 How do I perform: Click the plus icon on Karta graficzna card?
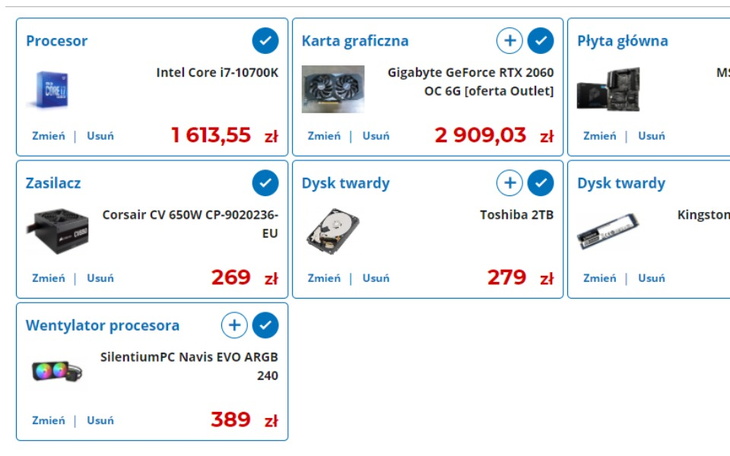[510, 40]
